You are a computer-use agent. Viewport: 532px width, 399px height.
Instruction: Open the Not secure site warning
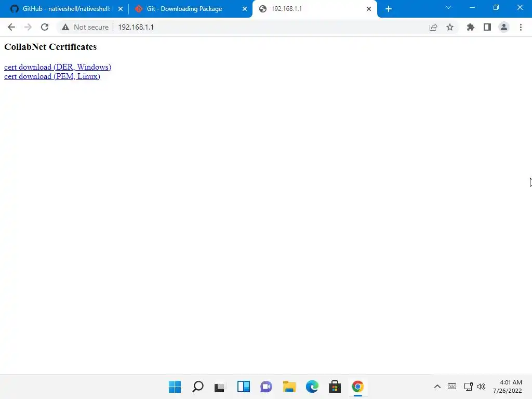pyautogui.click(x=85, y=27)
